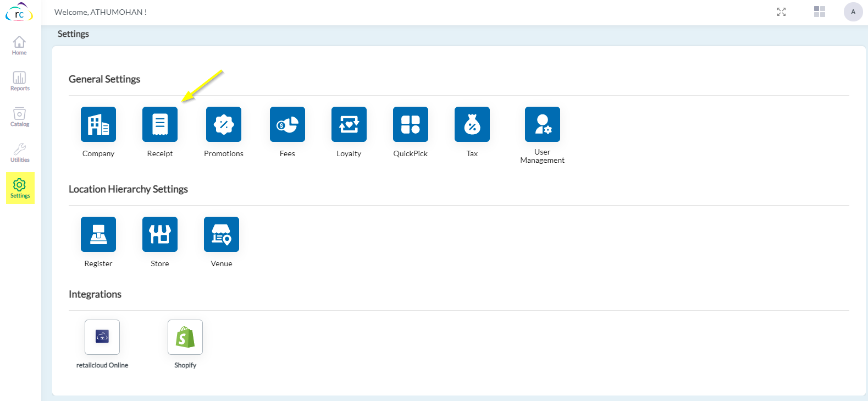Open Store hierarchy settings
Image resolution: width=868 pixels, height=401 pixels.
click(160, 234)
